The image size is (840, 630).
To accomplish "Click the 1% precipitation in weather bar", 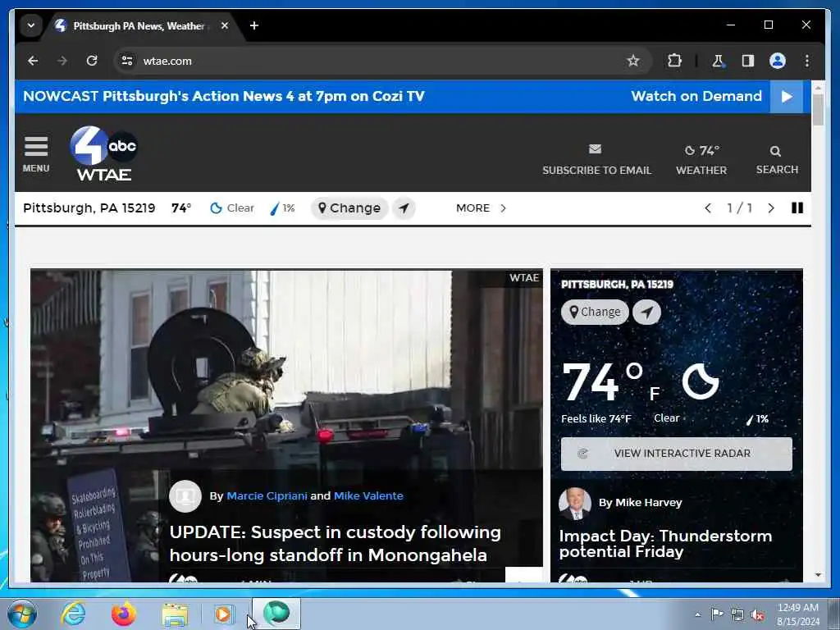I will click(x=282, y=208).
